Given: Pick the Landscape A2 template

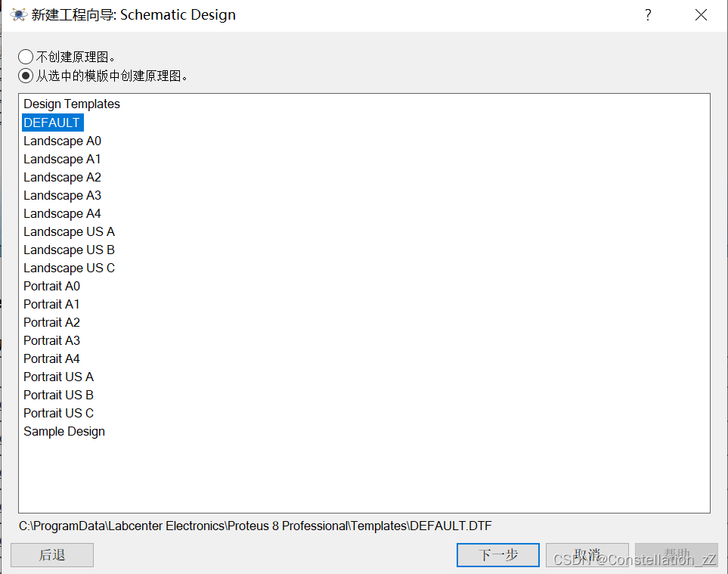Looking at the screenshot, I should pyautogui.click(x=62, y=177).
